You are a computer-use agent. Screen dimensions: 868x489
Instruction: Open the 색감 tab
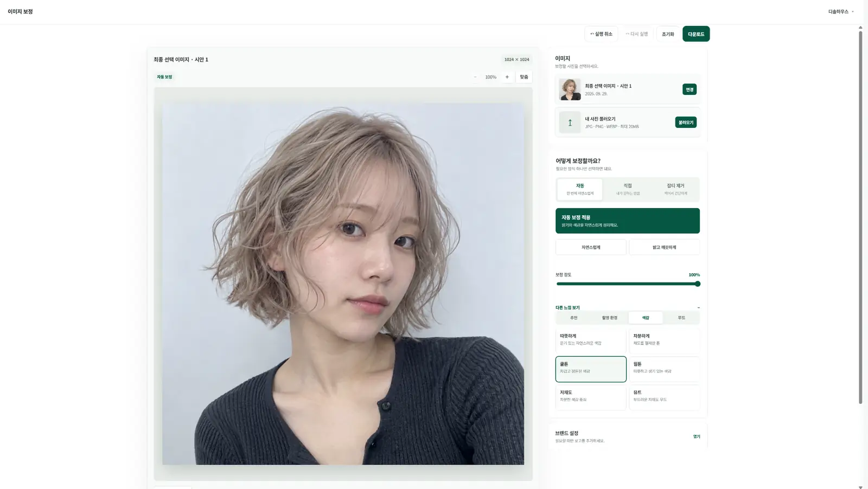(646, 318)
